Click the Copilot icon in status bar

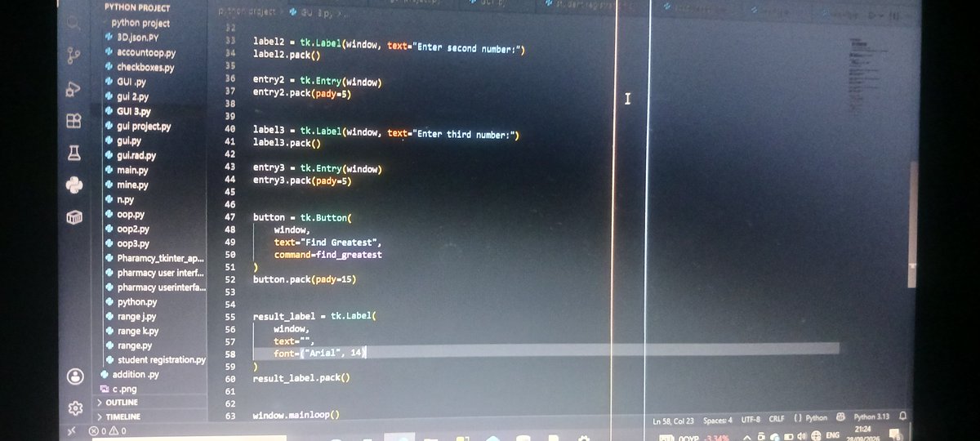click(840, 417)
